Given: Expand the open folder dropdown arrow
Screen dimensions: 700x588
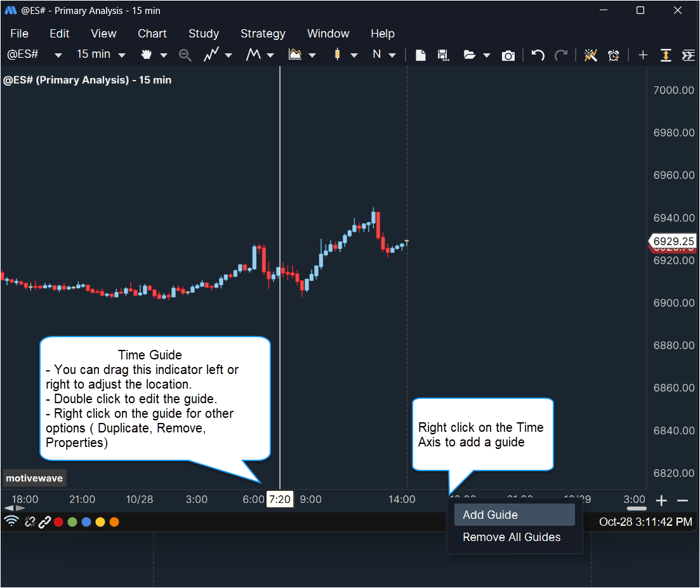Looking at the screenshot, I should (487, 55).
